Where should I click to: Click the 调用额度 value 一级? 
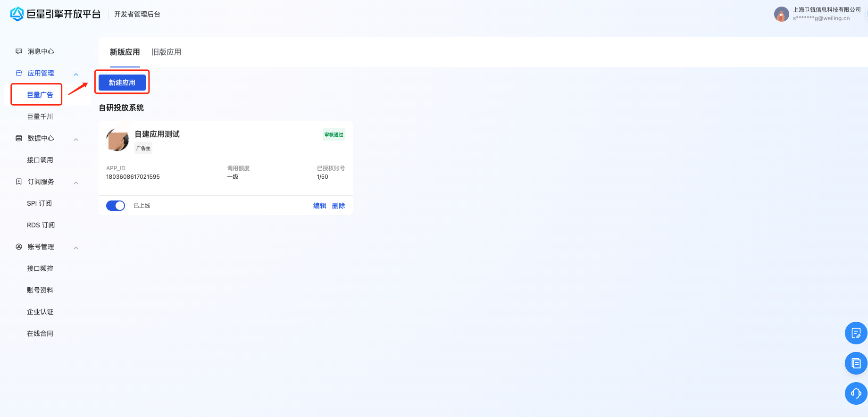point(233,177)
